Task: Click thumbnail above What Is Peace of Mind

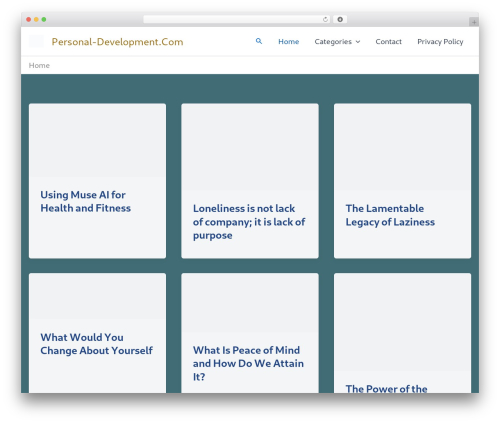Action: 250,302
